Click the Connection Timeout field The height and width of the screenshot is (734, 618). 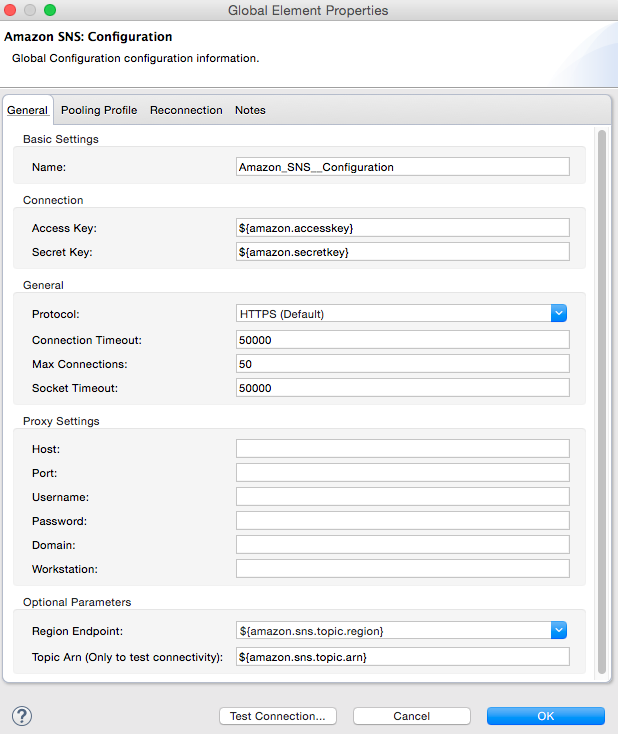[x=403, y=340]
